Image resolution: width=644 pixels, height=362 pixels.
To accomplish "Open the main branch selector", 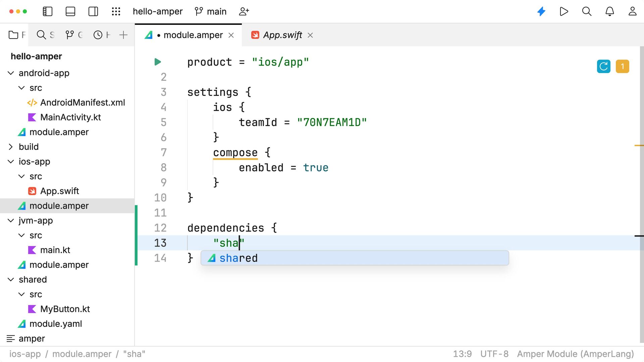I will (x=211, y=11).
